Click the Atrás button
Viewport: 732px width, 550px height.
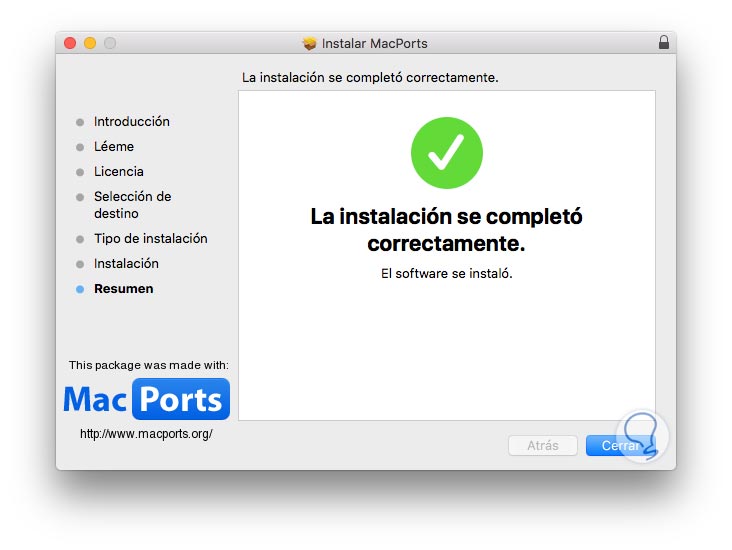[x=542, y=445]
